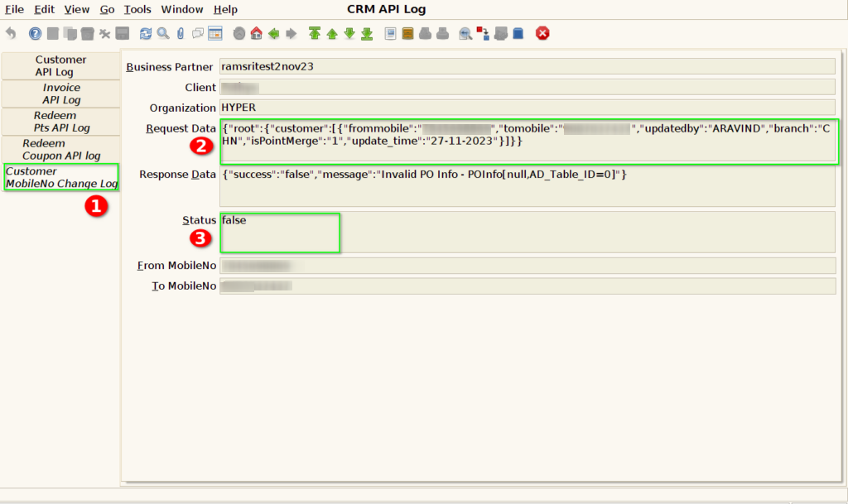Go to the Last Record icon

367,33
